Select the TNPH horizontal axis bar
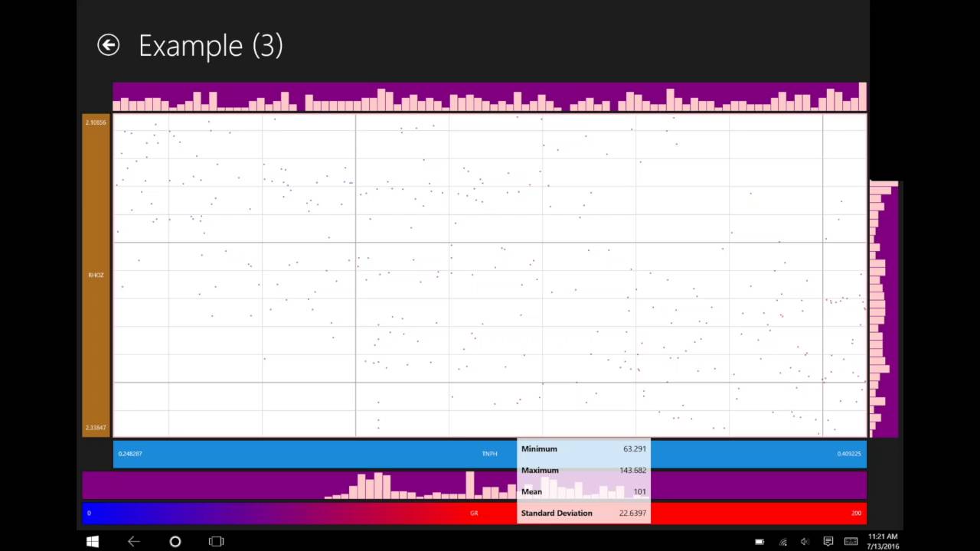 click(x=490, y=454)
